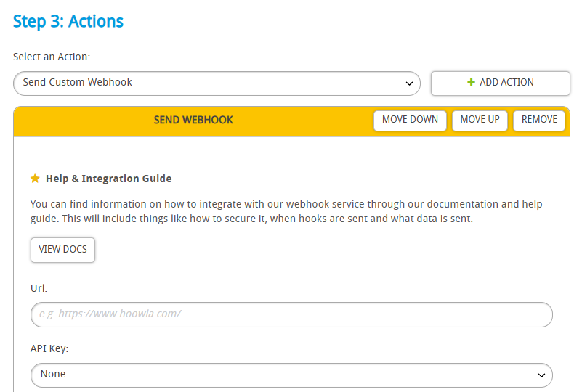Remove the Send Webhook action
Screen dimensions: 582x392
pos(539,121)
